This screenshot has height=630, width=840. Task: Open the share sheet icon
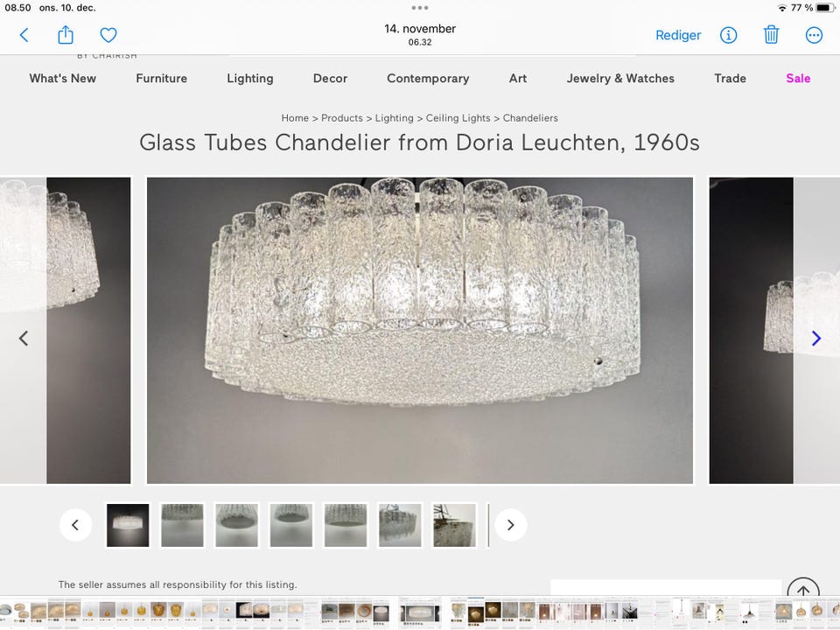tap(66, 35)
